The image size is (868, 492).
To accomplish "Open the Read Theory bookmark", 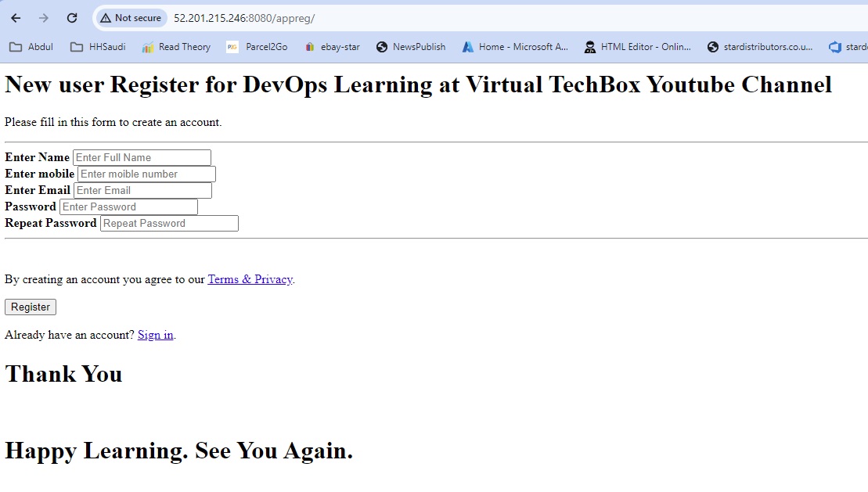I will tap(177, 47).
